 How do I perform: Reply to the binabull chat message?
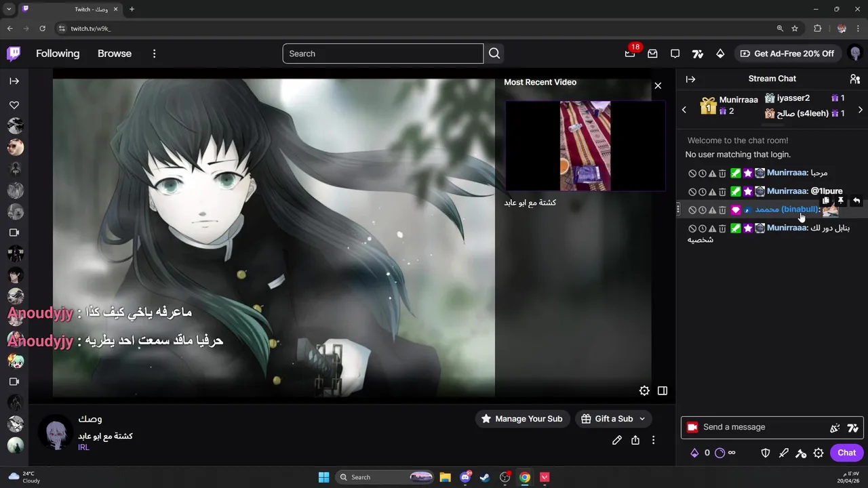(856, 201)
